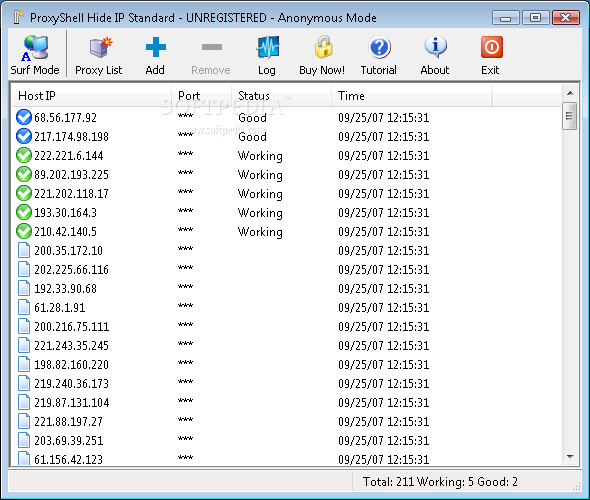This screenshot has width=590, height=500.
Task: Select the proxy 61.156.42.123
Action: pos(68,459)
